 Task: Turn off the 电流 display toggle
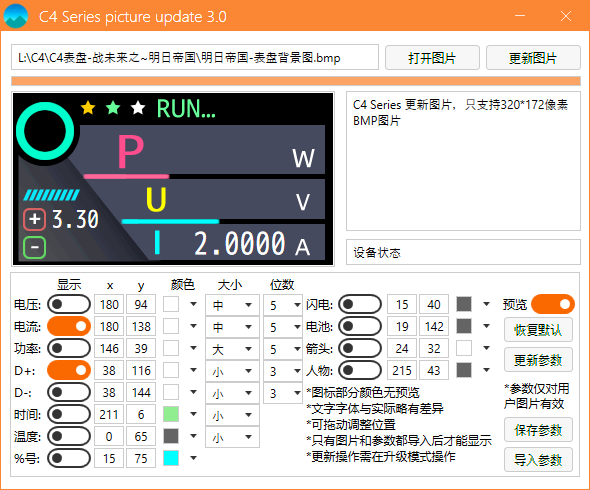[69, 326]
